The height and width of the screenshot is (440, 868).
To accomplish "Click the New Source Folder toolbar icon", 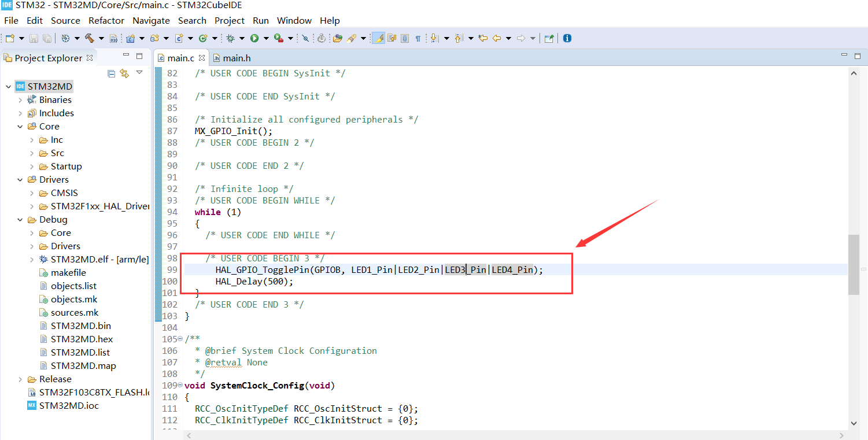I will point(154,38).
